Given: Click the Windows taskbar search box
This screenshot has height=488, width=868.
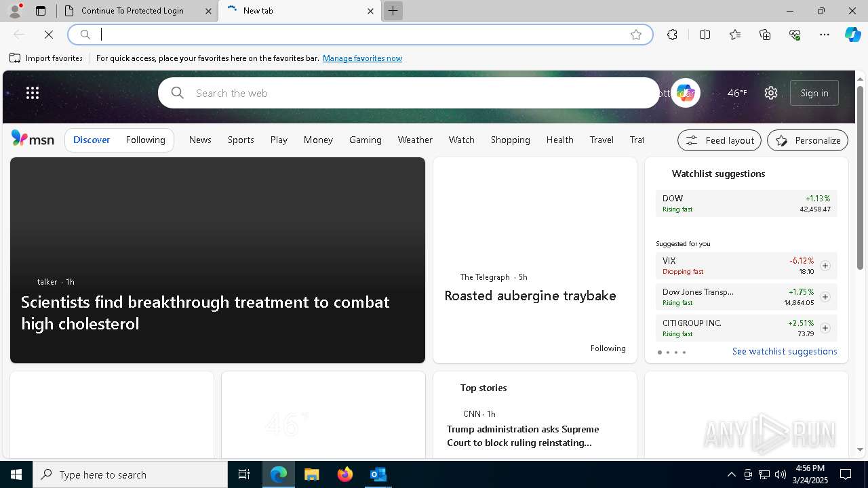Looking at the screenshot, I should click(x=130, y=474).
